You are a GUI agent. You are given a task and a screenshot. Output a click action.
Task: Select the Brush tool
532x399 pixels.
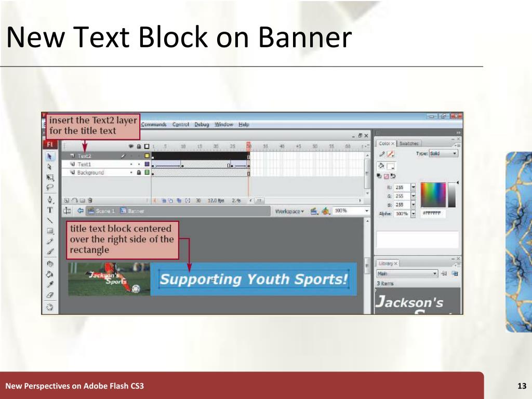(50, 252)
